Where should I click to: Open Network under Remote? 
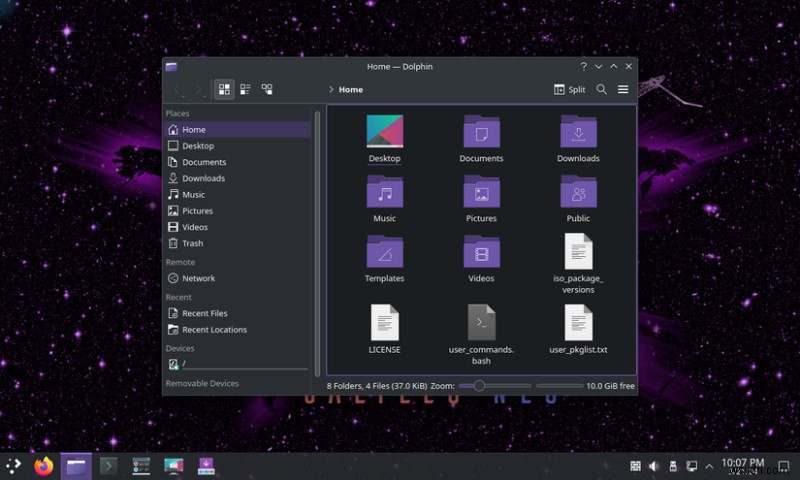click(x=238, y=279)
